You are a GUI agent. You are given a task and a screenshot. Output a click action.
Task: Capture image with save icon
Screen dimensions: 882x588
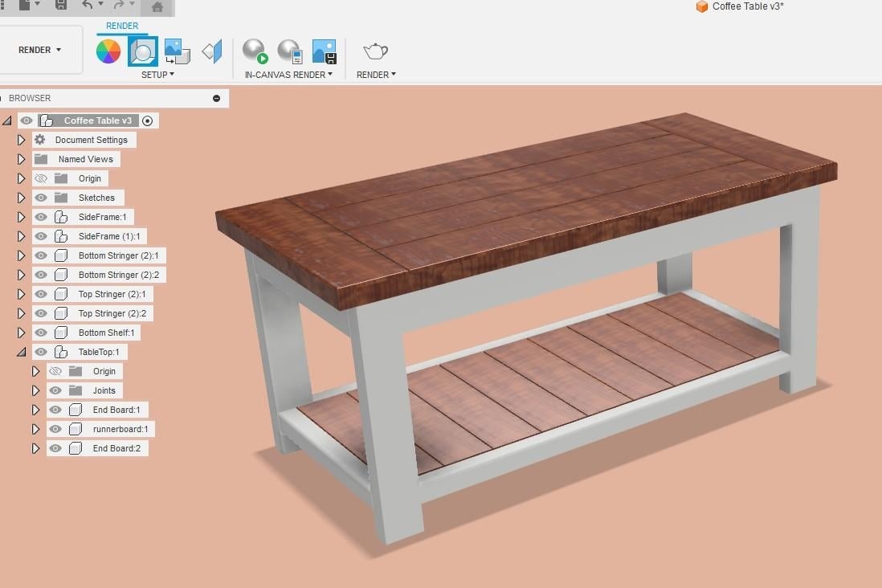(324, 51)
